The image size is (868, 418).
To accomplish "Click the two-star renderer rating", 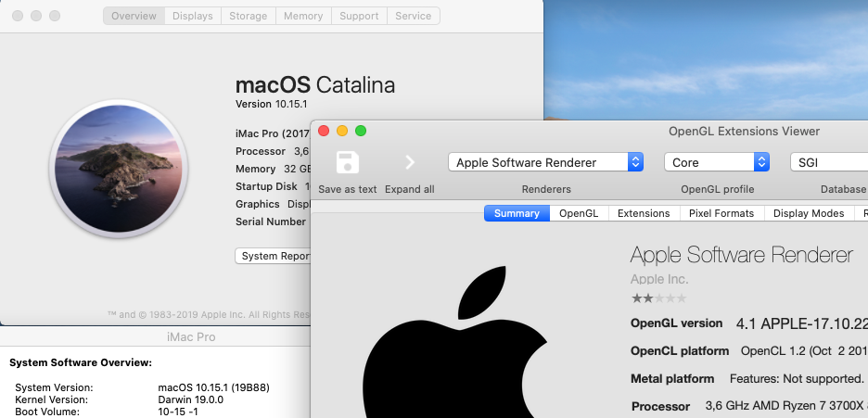I will click(658, 298).
